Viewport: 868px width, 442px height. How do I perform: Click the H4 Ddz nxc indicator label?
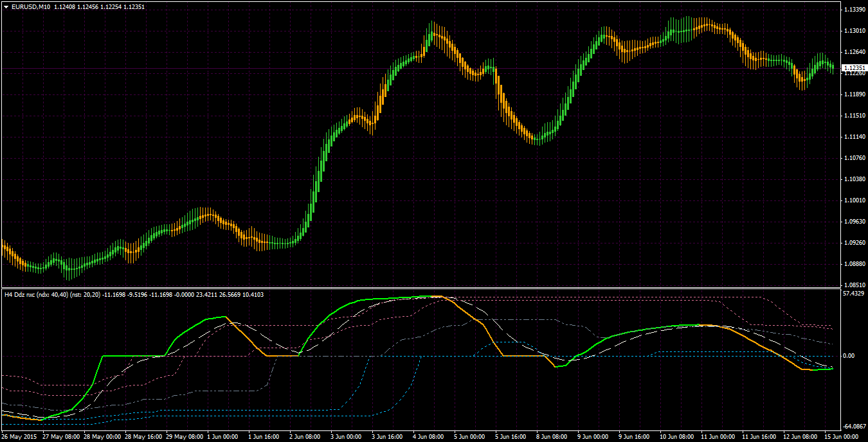tap(21, 294)
